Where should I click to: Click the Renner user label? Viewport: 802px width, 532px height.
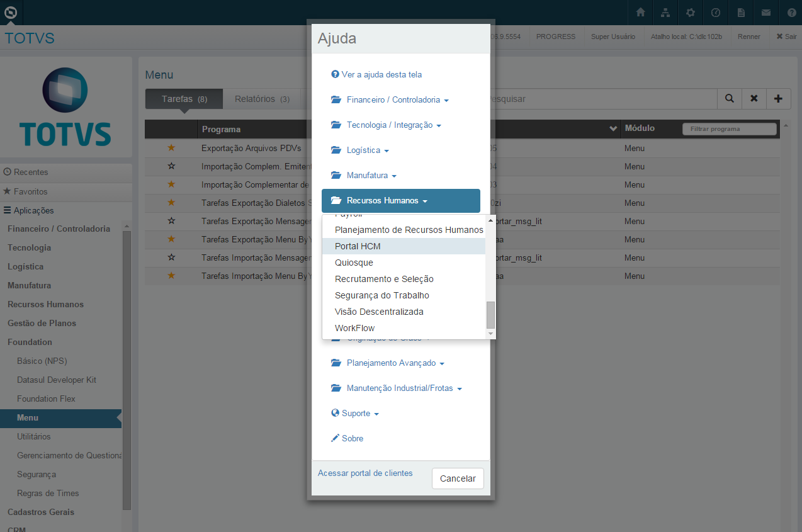(x=749, y=37)
